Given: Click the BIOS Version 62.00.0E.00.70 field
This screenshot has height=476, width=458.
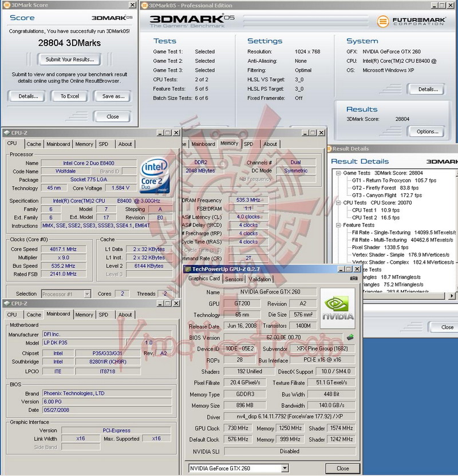Looking at the screenshot, I should point(283,338).
